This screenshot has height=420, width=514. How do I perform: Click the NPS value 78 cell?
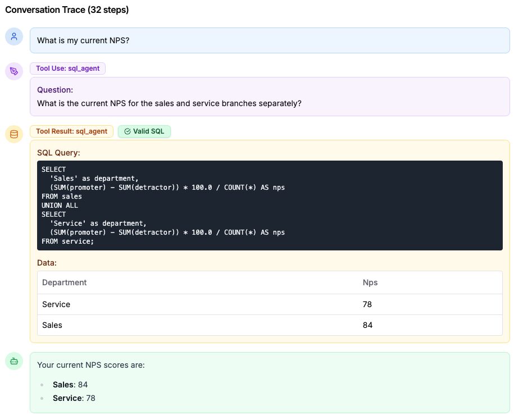(367, 304)
